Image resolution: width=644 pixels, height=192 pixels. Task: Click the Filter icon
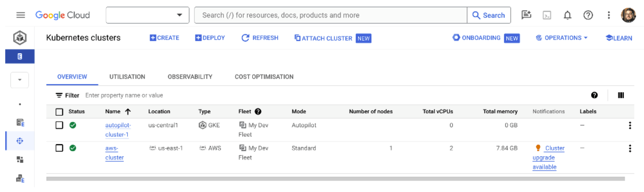[x=59, y=95]
